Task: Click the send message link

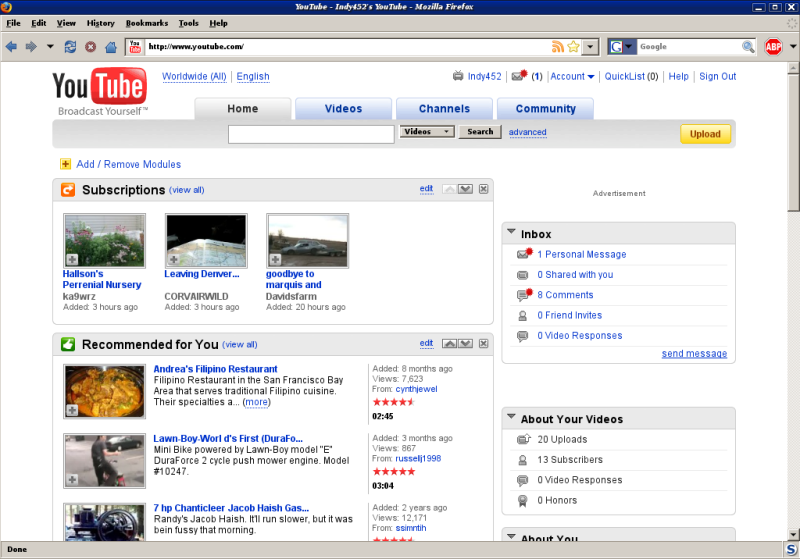Action: (694, 353)
